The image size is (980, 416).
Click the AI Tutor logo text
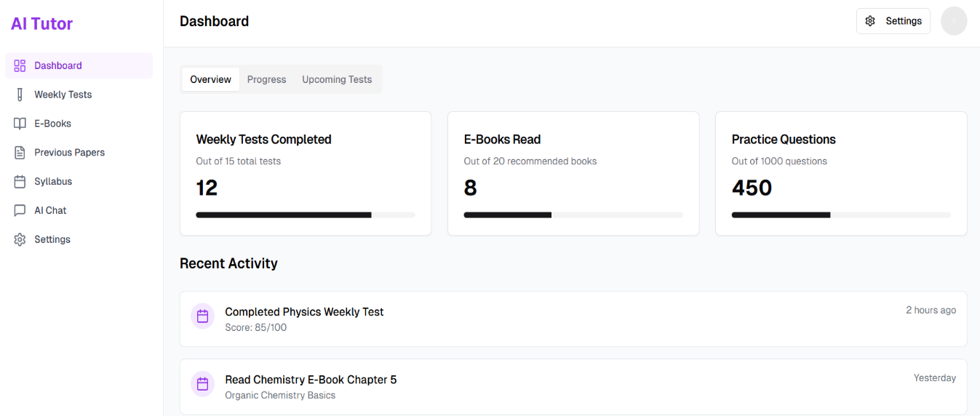pyautogui.click(x=42, y=23)
